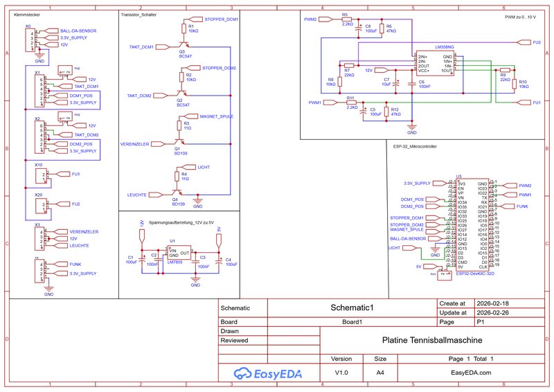The image size is (554, 392).
Task: Click the 'PWM2' input flag at R5
Action: coord(325,19)
